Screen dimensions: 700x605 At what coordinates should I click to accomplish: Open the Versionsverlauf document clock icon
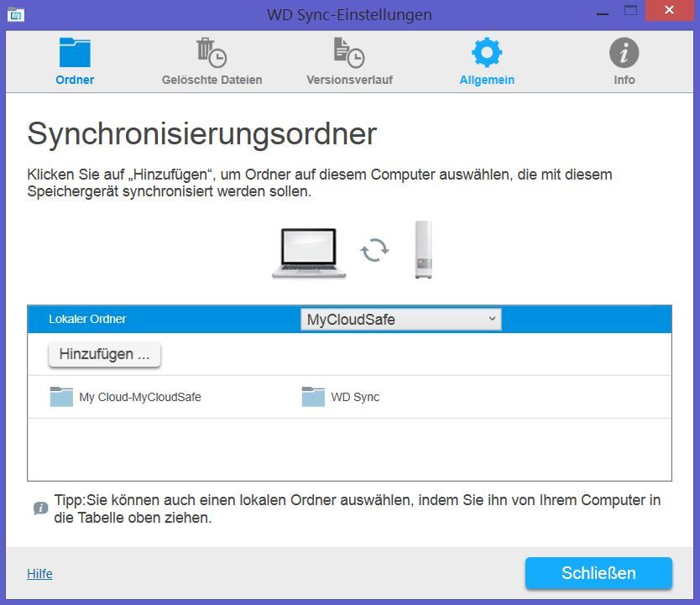point(349,52)
